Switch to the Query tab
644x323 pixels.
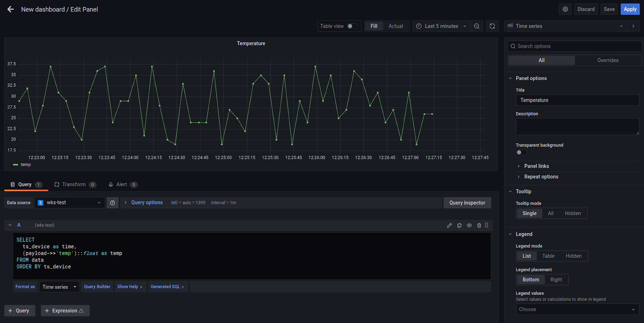[26, 185]
